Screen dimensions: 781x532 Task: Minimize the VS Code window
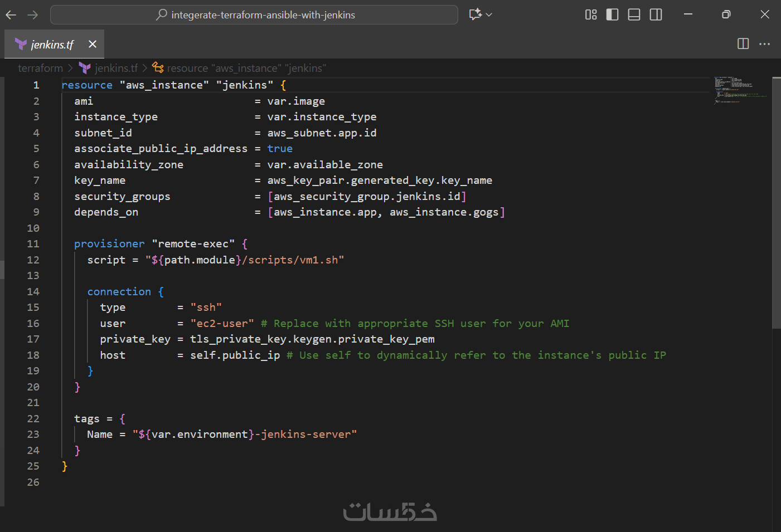tap(688, 14)
